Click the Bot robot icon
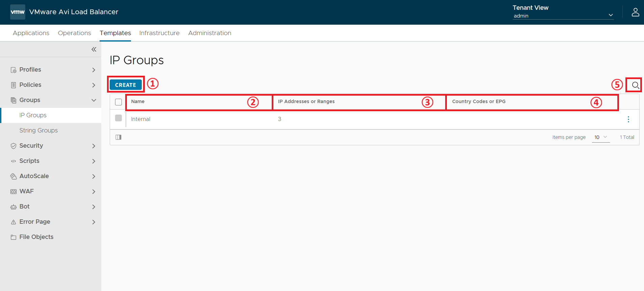 (x=14, y=207)
